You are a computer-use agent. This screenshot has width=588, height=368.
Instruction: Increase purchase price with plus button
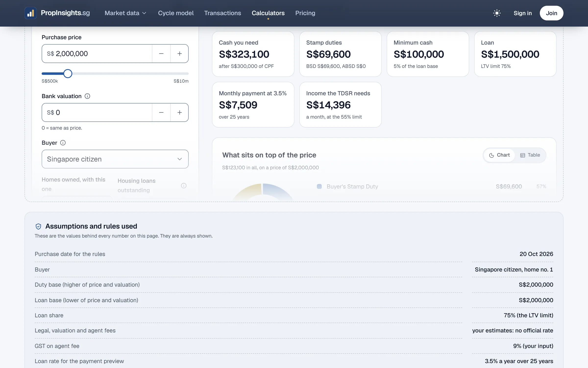[x=180, y=53]
